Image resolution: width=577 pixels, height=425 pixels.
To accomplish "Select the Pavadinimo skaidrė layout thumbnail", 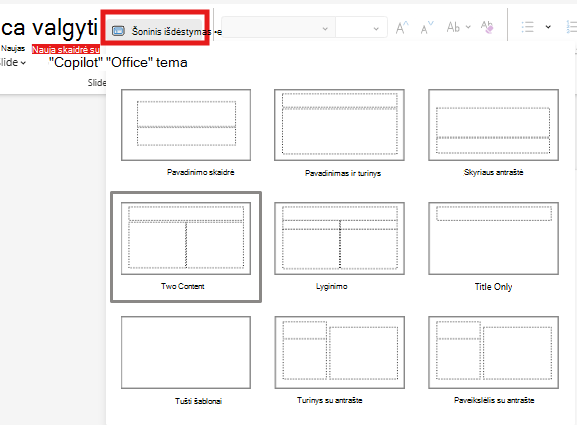I will coord(186,125).
